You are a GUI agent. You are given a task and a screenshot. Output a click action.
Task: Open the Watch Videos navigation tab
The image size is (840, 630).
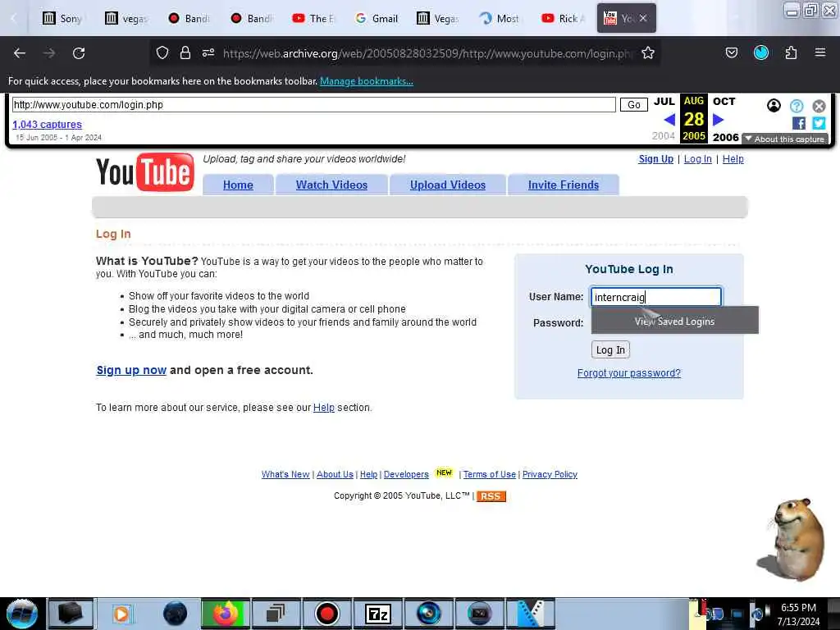[x=331, y=185]
